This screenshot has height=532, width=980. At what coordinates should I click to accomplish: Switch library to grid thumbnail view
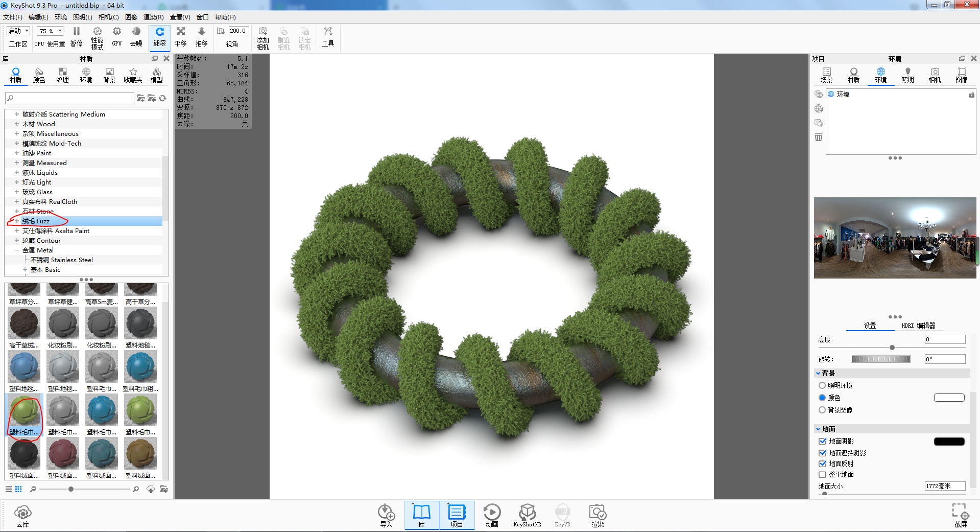click(x=18, y=489)
